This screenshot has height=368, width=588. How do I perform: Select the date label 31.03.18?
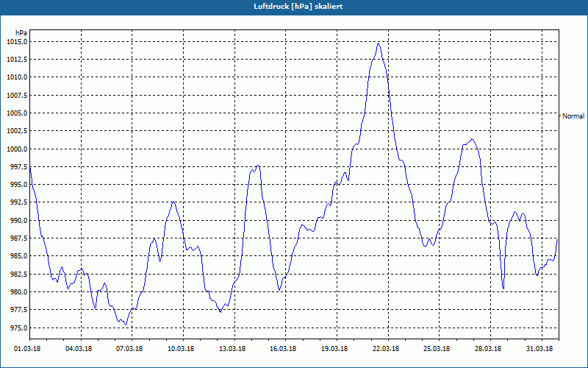point(539,349)
